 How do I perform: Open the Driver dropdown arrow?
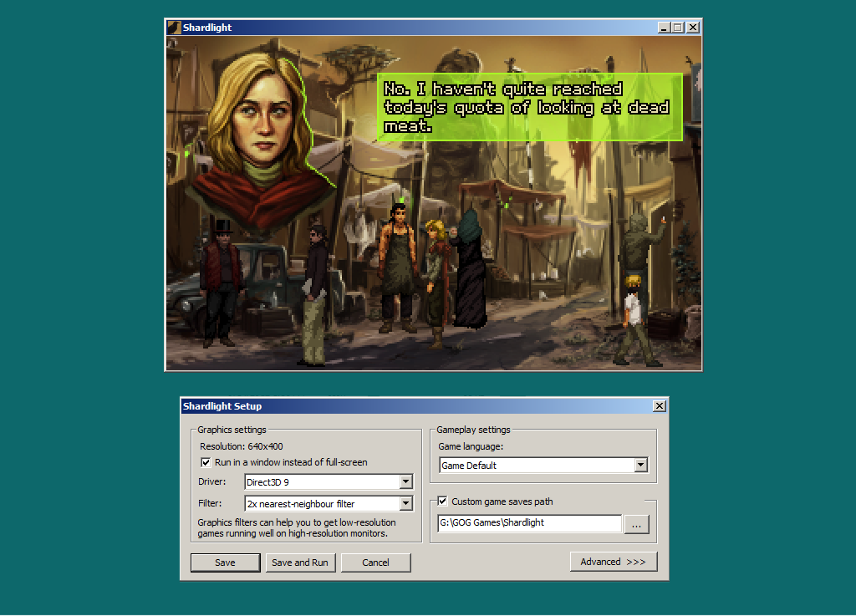pyautogui.click(x=405, y=481)
